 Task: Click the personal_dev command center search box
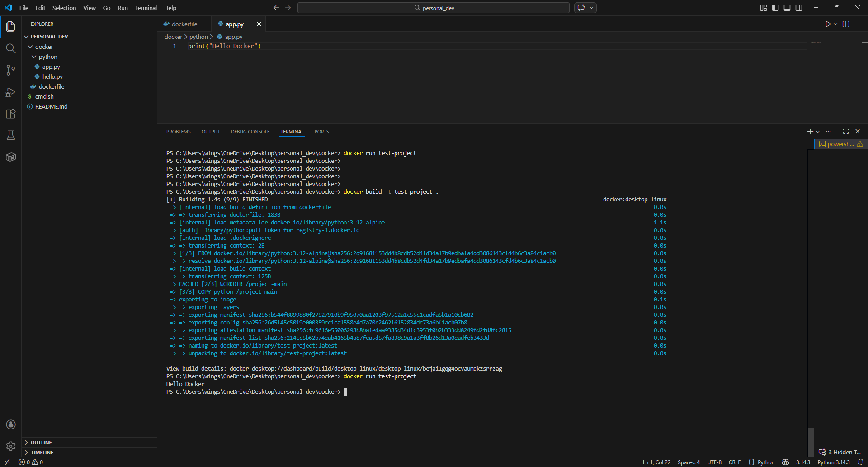click(x=433, y=8)
